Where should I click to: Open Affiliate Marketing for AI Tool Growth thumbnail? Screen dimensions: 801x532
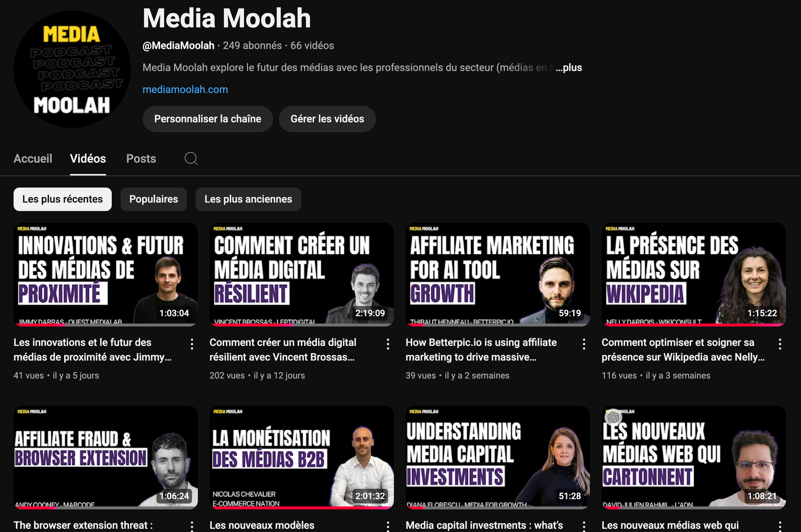pyautogui.click(x=497, y=274)
